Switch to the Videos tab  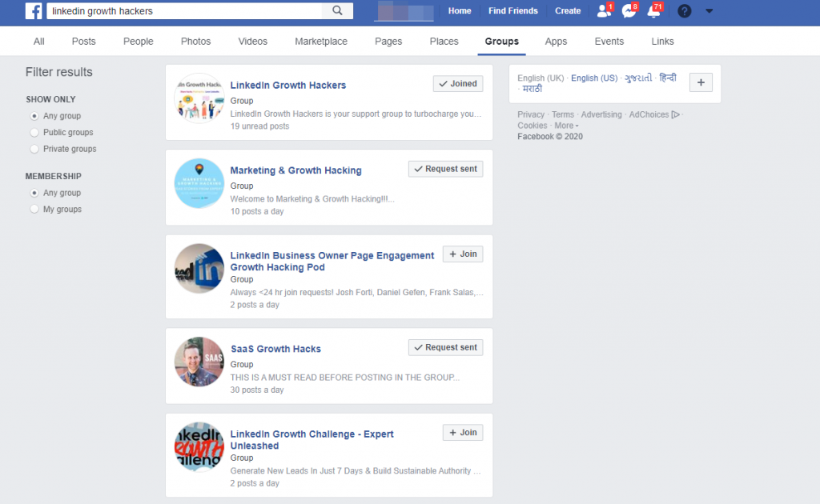pos(252,42)
